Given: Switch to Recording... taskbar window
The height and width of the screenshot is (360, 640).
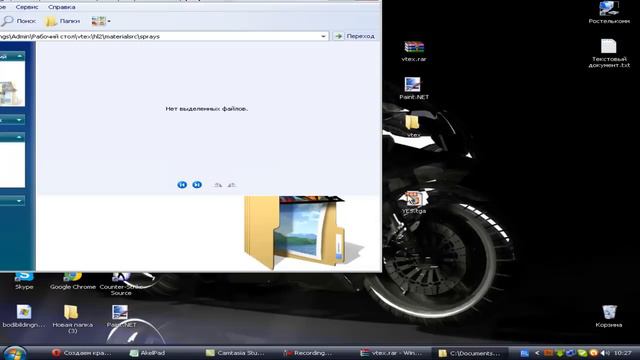Looking at the screenshot, I should [x=308, y=353].
